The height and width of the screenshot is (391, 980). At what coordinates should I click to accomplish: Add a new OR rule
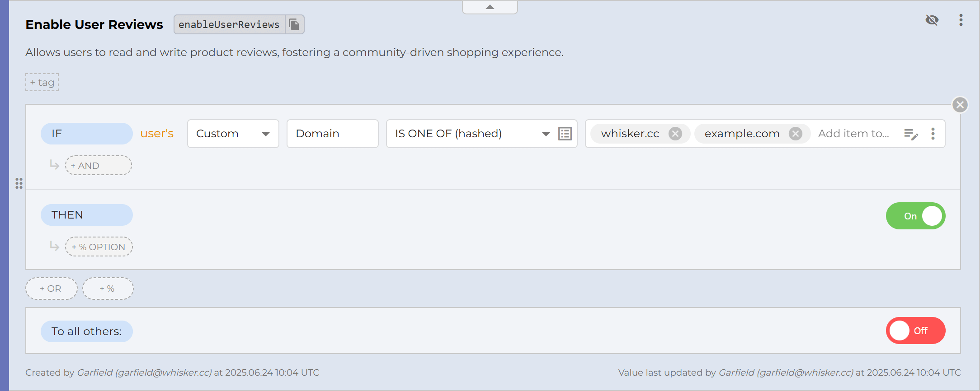pos(51,289)
